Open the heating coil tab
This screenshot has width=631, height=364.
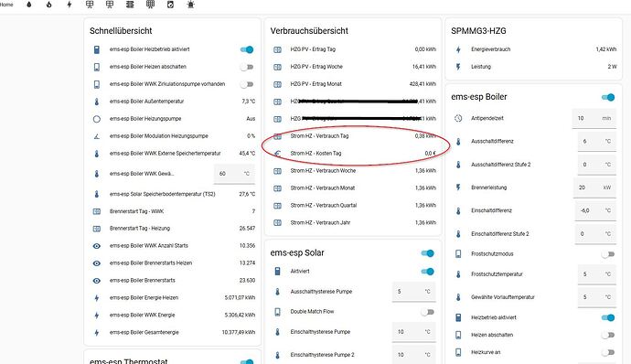[x=130, y=5]
